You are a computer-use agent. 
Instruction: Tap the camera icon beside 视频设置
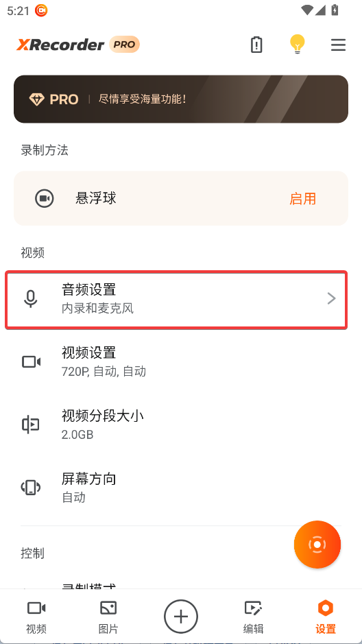(31, 362)
